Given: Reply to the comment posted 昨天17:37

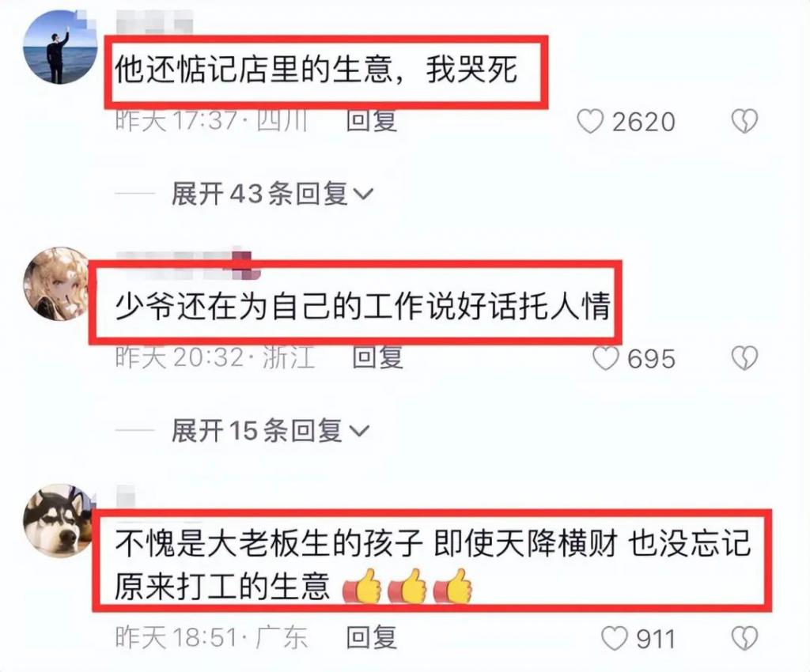Looking at the screenshot, I should [371, 121].
